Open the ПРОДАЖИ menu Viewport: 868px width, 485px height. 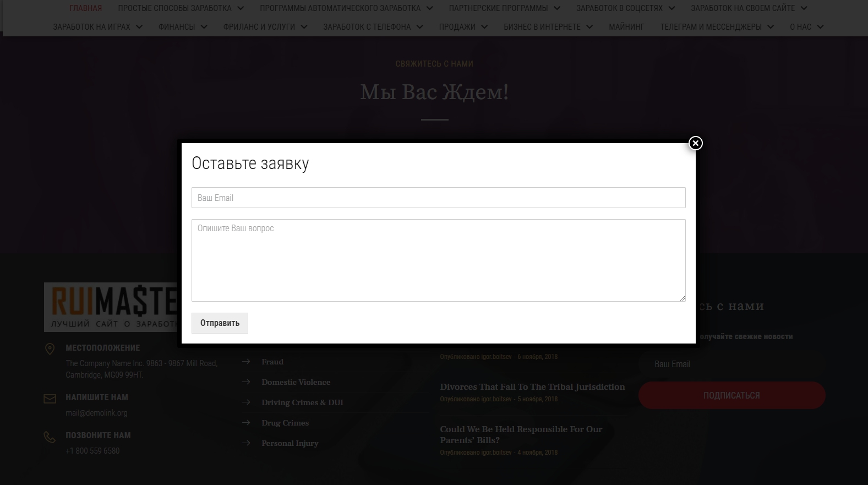click(457, 26)
